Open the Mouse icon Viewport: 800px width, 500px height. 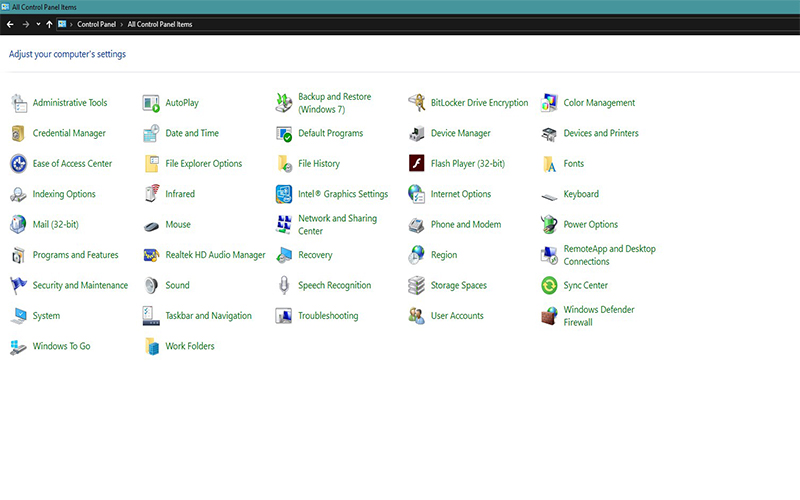(x=151, y=226)
